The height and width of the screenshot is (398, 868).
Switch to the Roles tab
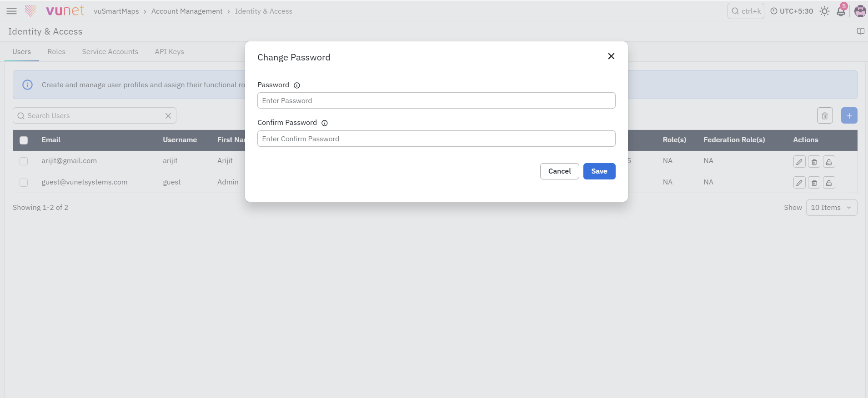pos(56,52)
